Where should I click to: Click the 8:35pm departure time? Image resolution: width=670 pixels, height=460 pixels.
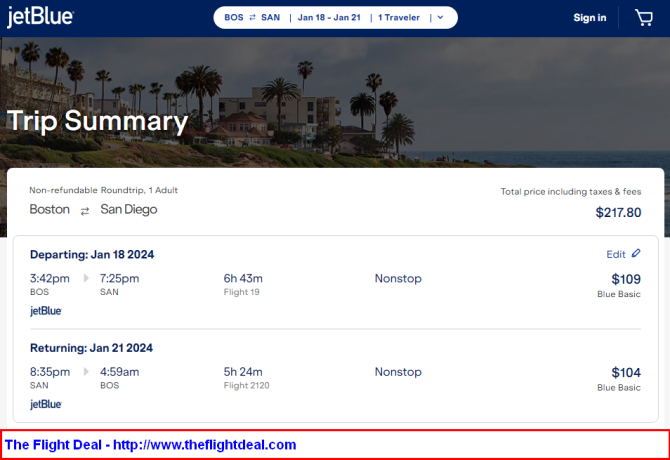click(x=50, y=372)
